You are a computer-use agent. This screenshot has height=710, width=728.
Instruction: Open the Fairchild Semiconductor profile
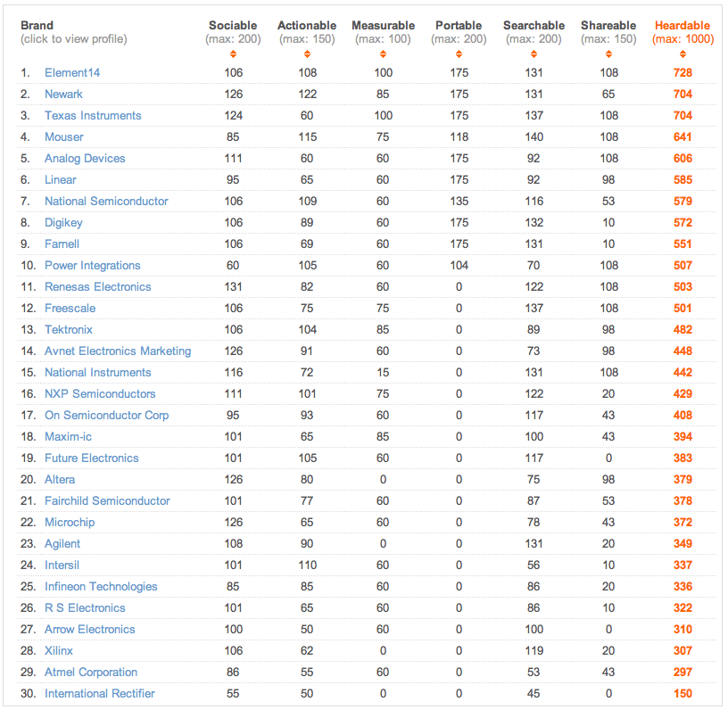[x=107, y=500]
